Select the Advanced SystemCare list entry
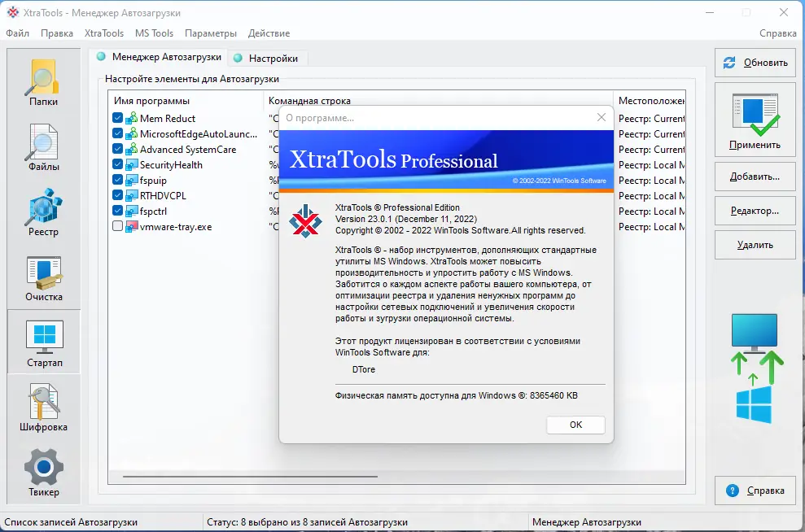This screenshot has height=532, width=805. 188,150
